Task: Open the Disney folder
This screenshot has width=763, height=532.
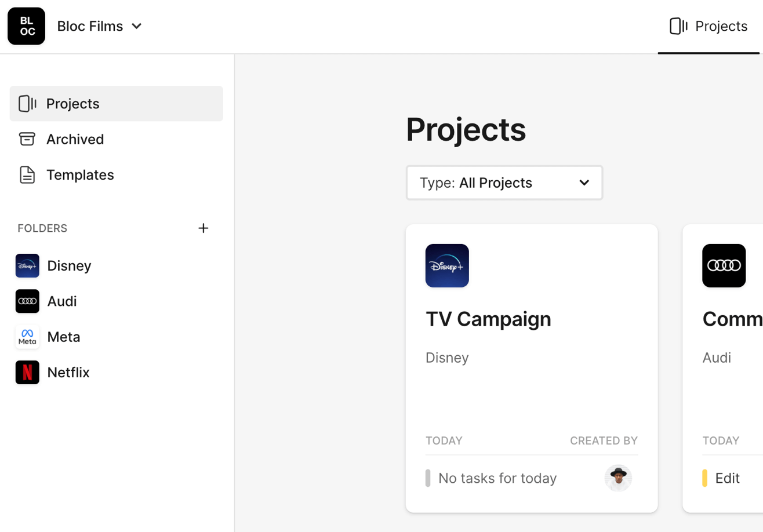Action: (69, 266)
